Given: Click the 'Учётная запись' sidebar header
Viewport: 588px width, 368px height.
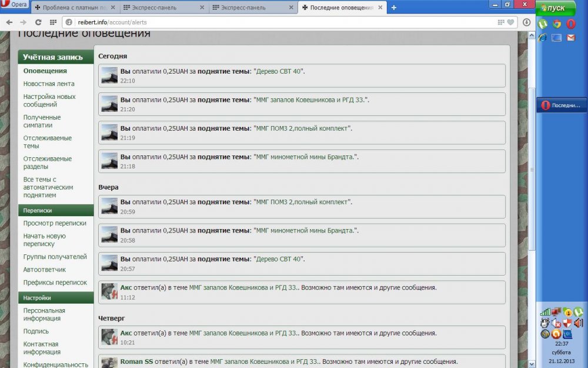Looking at the screenshot, I should click(x=55, y=57).
